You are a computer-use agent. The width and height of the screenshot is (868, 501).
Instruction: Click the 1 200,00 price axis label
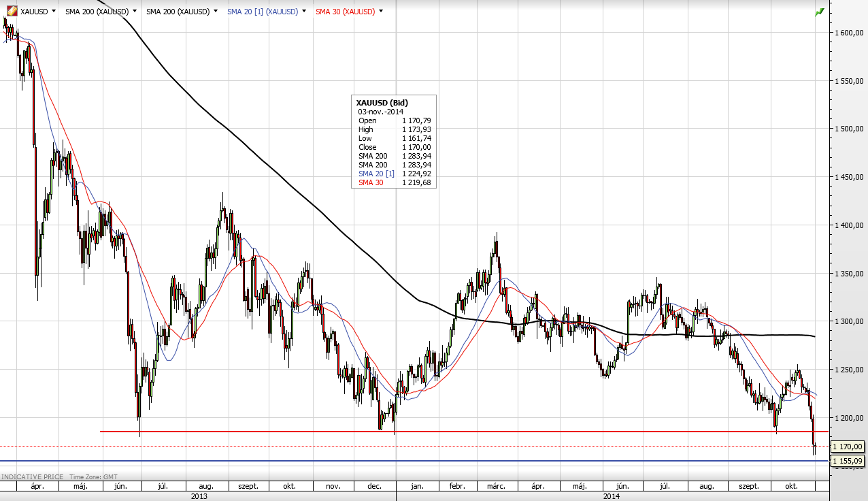tap(849, 418)
